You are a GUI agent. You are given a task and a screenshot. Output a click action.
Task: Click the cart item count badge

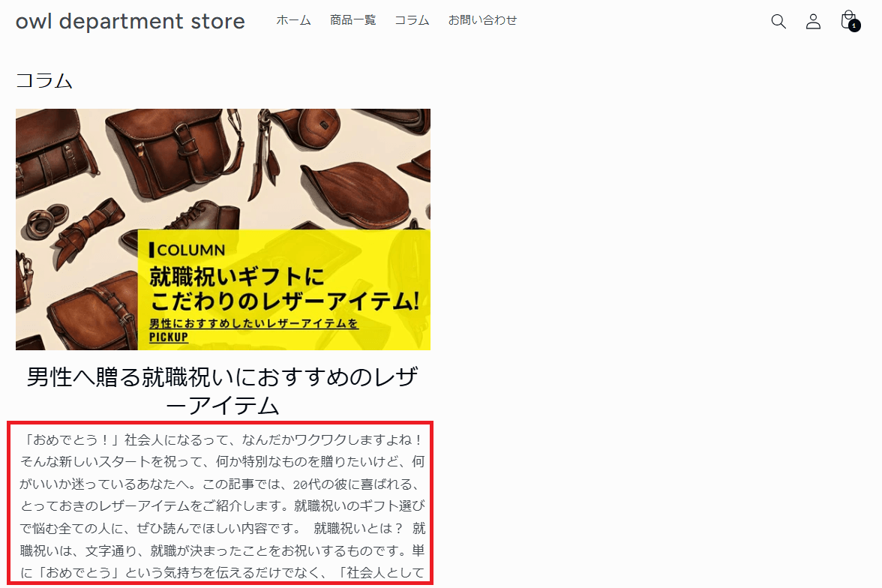click(854, 26)
